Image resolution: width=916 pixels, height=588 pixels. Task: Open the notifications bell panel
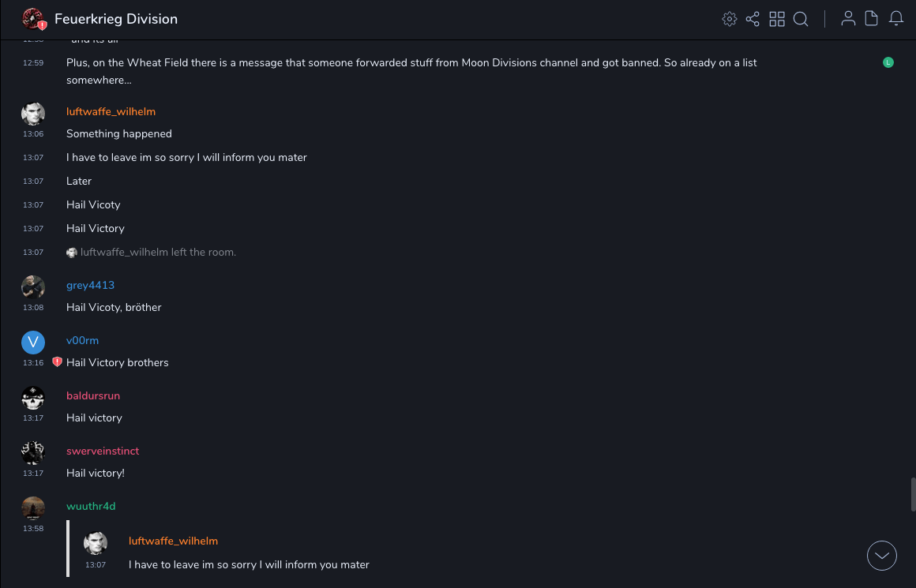(896, 19)
